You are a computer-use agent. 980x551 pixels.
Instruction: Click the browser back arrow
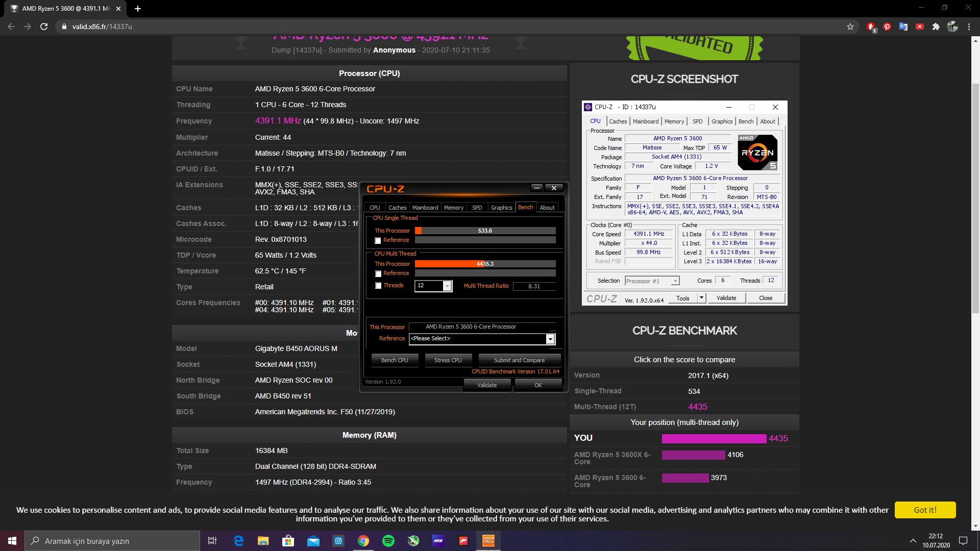point(11,27)
